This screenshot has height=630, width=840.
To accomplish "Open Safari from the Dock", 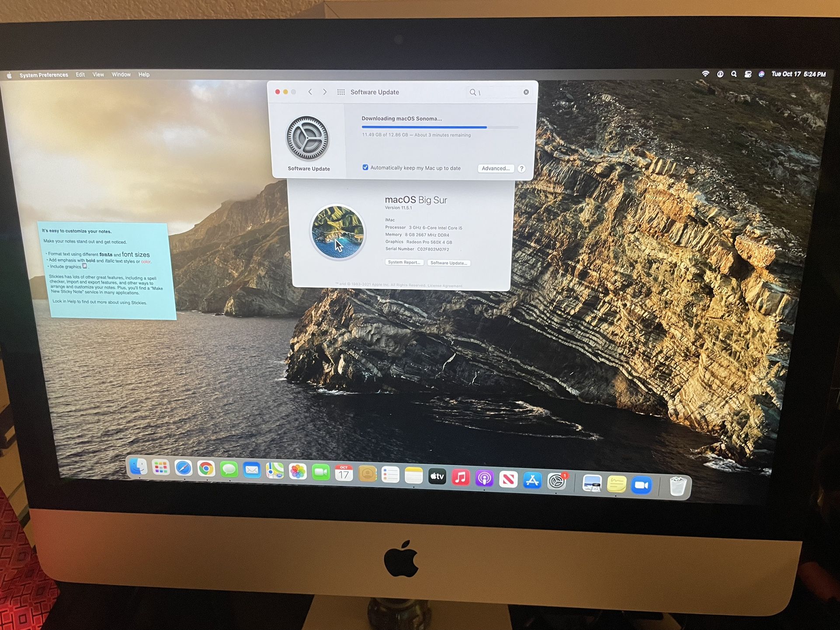I will point(183,468).
